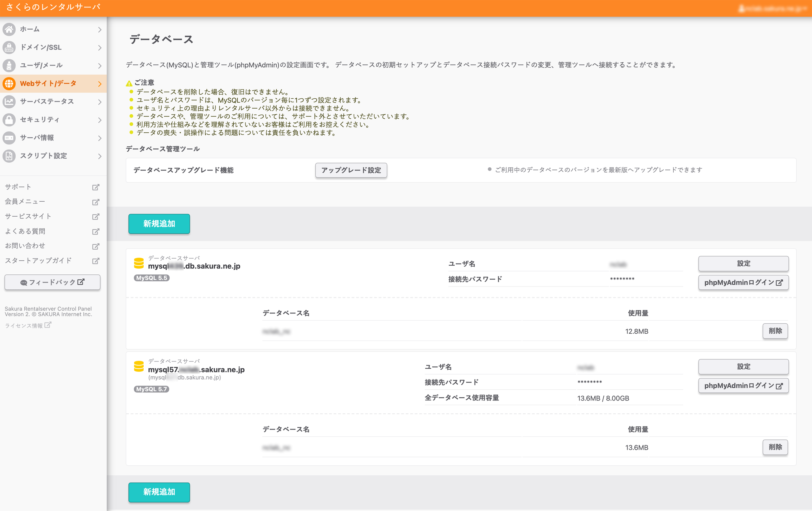Click the lower 新規追加 button
Screen dimensions: 812x511
[x=159, y=492]
